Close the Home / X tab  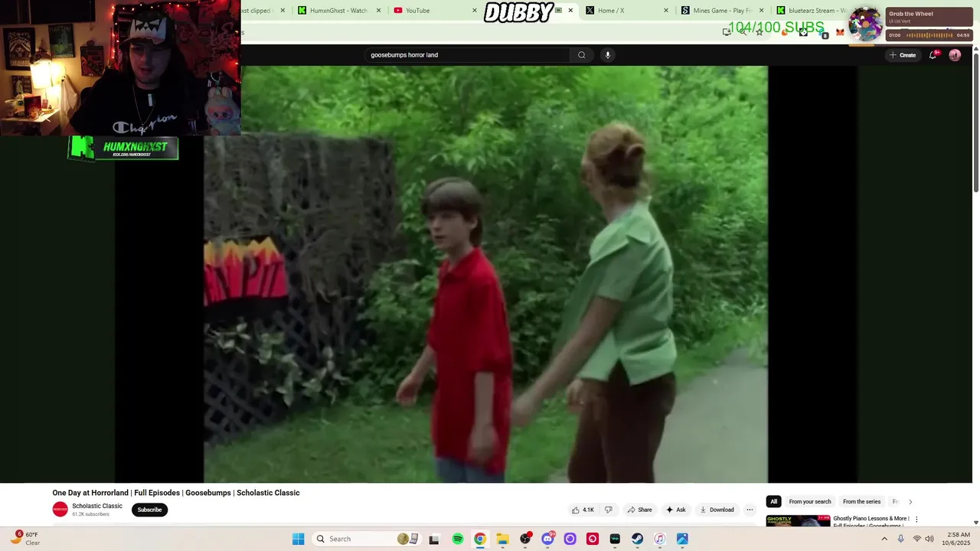pyautogui.click(x=665, y=11)
